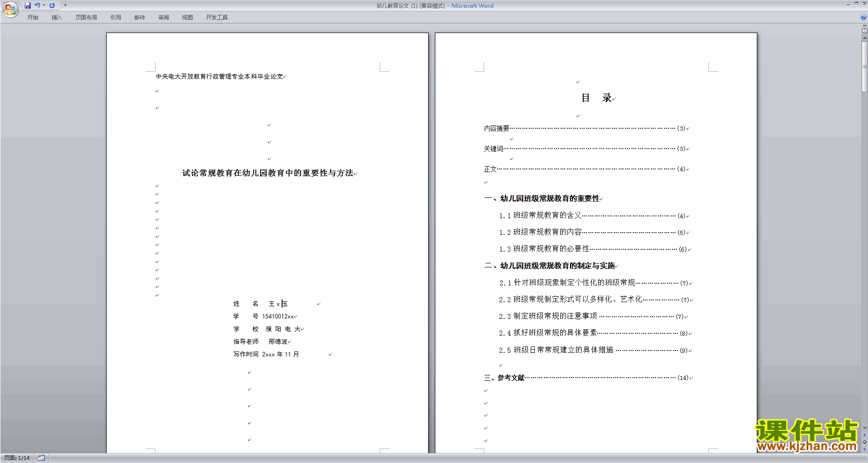Open the Word help question mark icon
Screen dimensions: 868x463
tap(863, 17)
